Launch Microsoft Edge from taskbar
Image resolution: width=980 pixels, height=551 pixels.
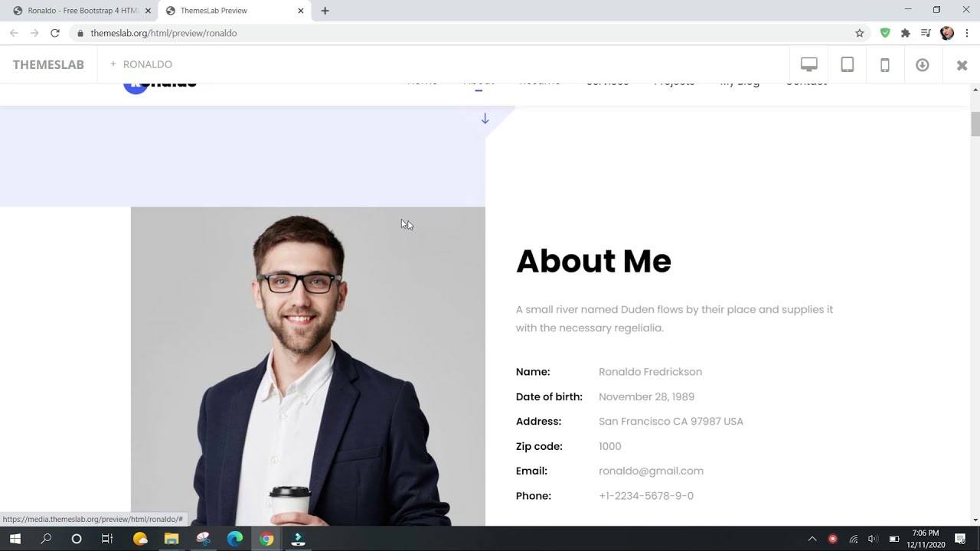pos(235,539)
